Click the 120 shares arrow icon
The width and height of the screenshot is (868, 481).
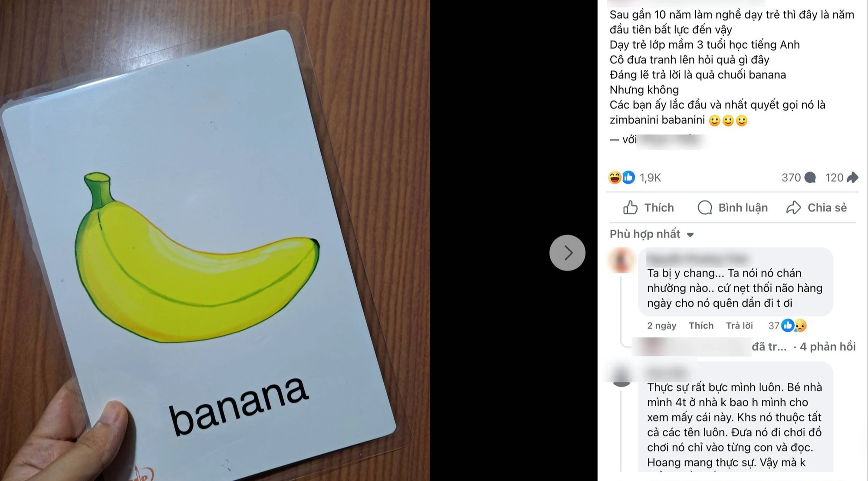point(852,177)
